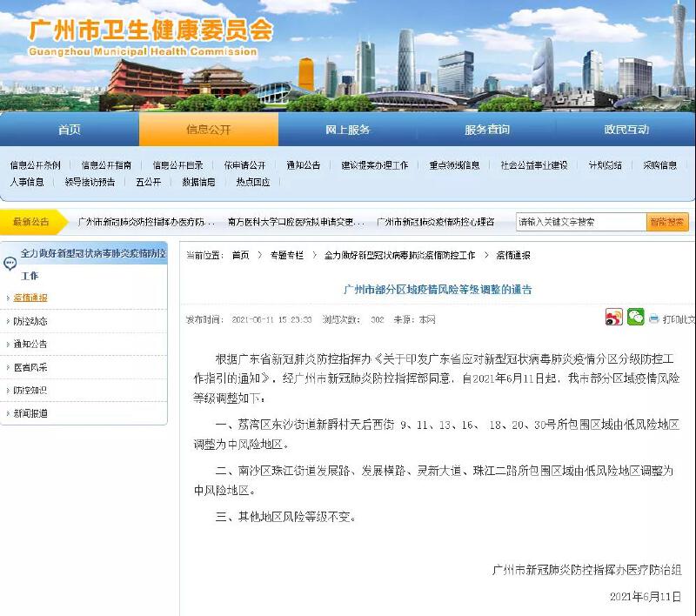The height and width of the screenshot is (616, 696).
Task: Click the printer icon
Action: click(654, 319)
